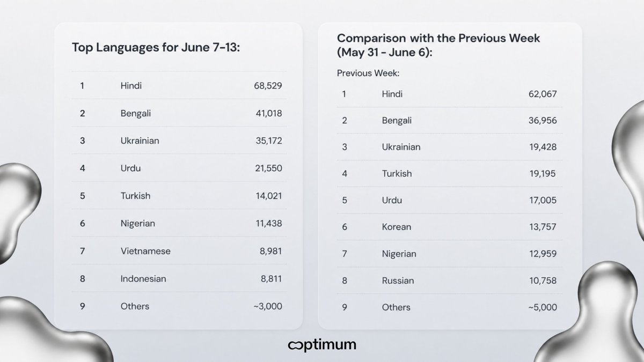Click the 68,529 value for Hindi
Image resolution: width=644 pixels, height=362 pixels.
pos(268,85)
